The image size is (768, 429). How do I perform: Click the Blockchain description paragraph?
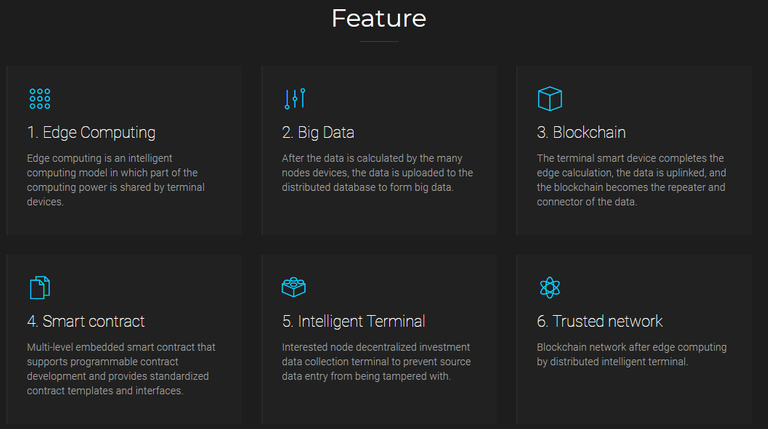tap(631, 180)
